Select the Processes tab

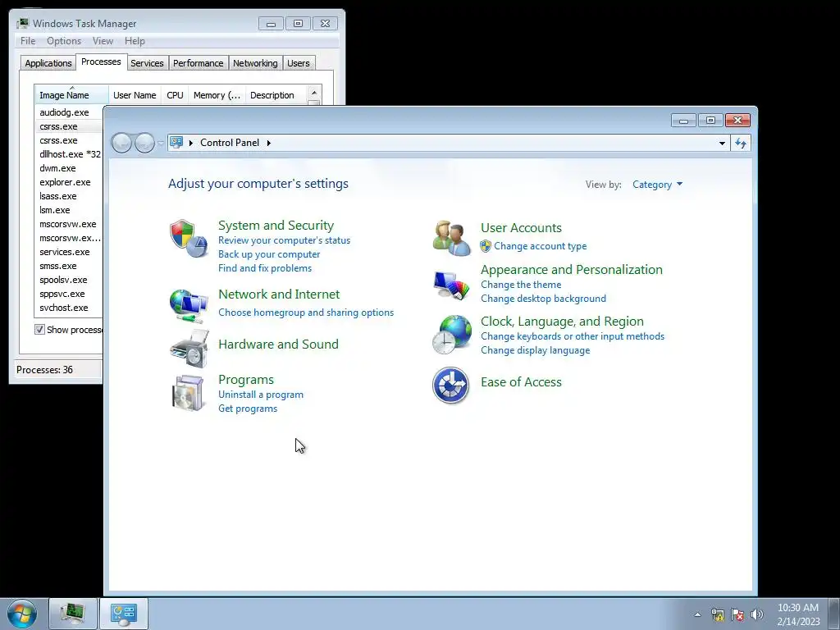click(101, 62)
